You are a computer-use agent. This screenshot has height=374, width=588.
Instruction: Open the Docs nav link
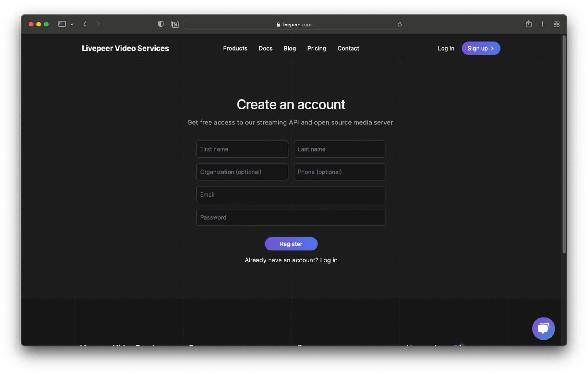click(265, 48)
